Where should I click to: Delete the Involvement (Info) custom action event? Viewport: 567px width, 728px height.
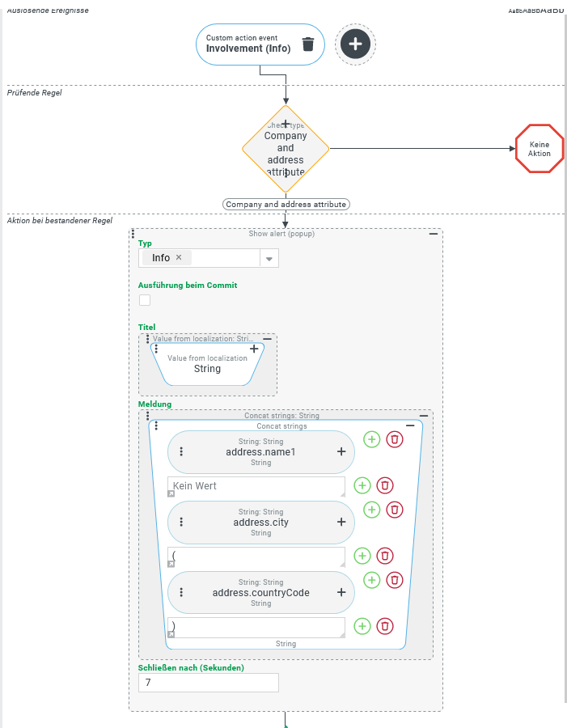coord(308,44)
